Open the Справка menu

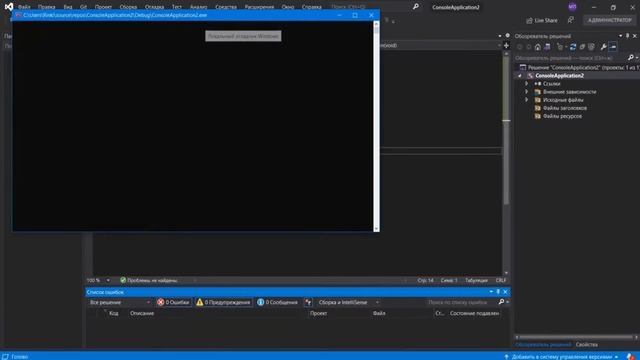(x=311, y=7)
